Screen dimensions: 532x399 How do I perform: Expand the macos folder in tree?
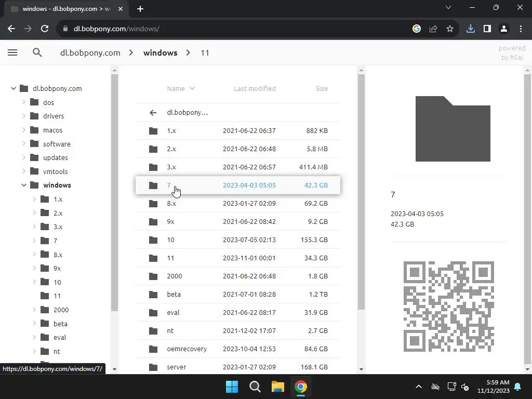point(24,130)
